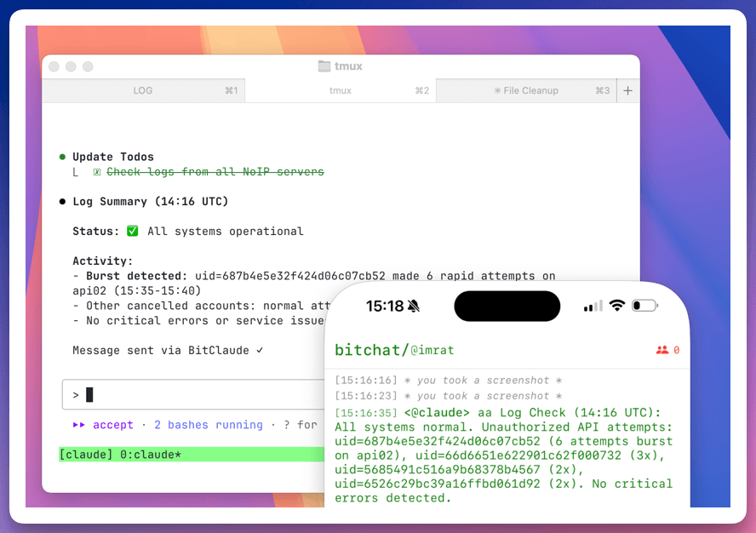Open the File Cleanup tab
756x533 pixels.
(526, 91)
